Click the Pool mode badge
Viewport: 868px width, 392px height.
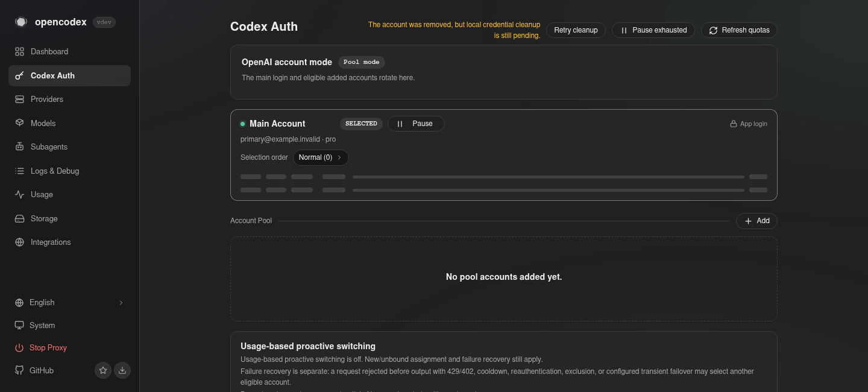pos(362,62)
